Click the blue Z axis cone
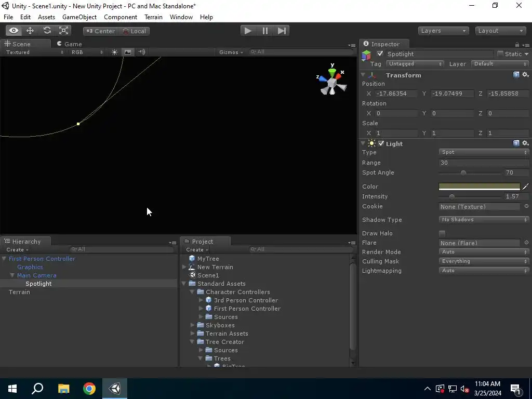532x399 pixels. [323, 79]
